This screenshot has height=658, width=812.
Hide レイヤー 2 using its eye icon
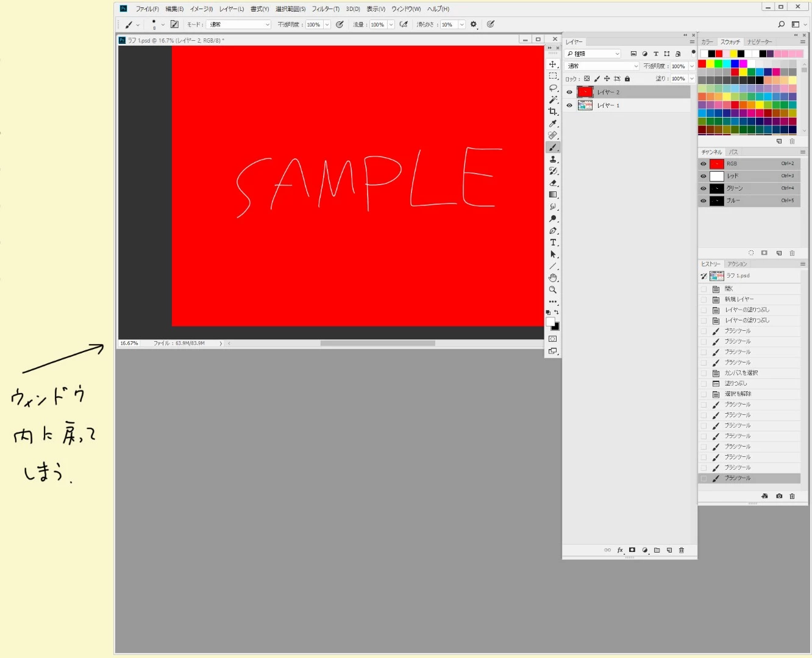point(569,92)
